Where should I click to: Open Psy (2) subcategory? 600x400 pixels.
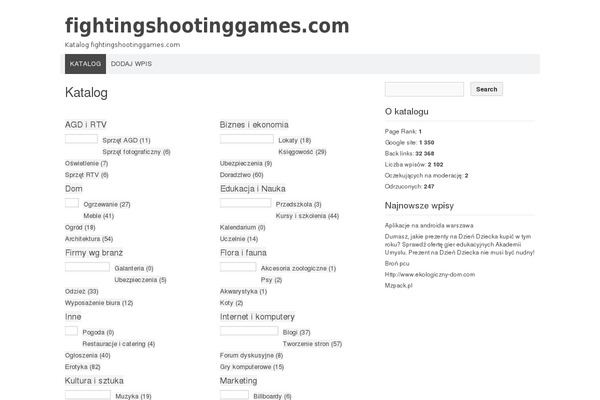pyautogui.click(x=271, y=280)
